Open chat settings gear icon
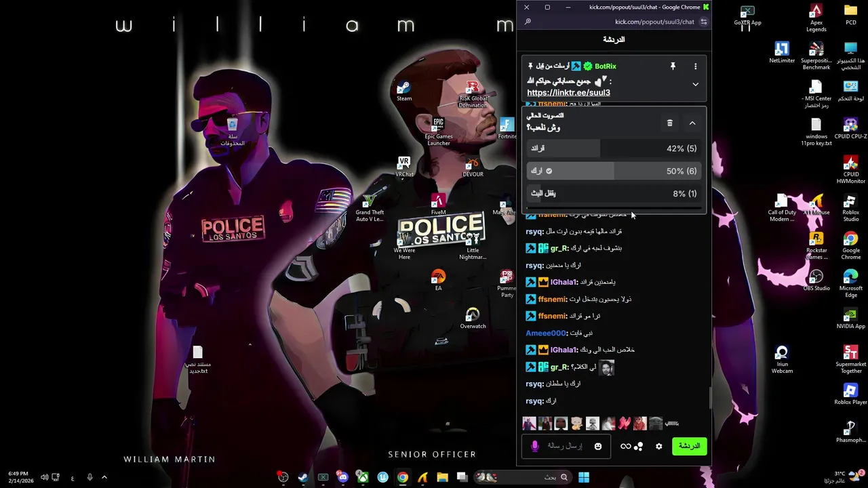Image resolution: width=868 pixels, height=488 pixels. tap(658, 447)
